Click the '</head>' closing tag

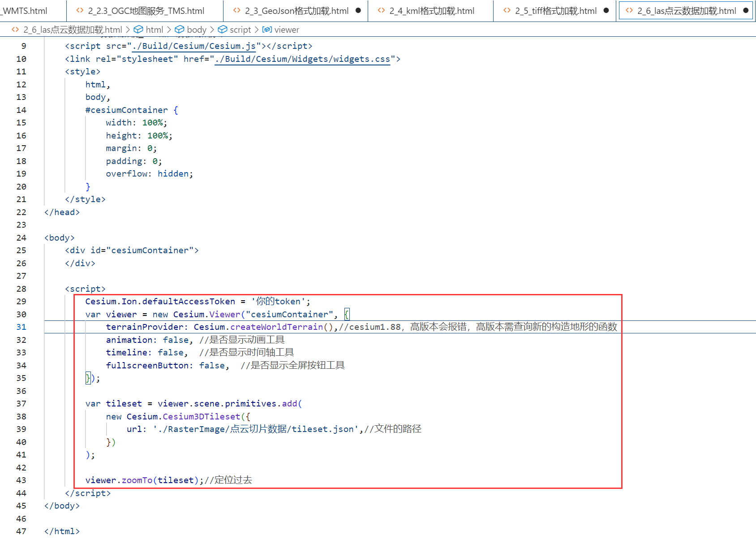(62, 212)
